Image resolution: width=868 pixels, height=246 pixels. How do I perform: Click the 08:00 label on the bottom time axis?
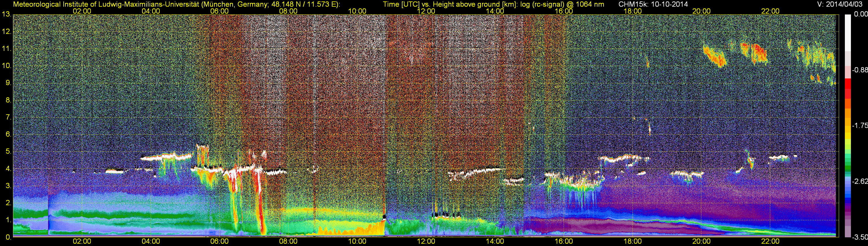(x=288, y=241)
